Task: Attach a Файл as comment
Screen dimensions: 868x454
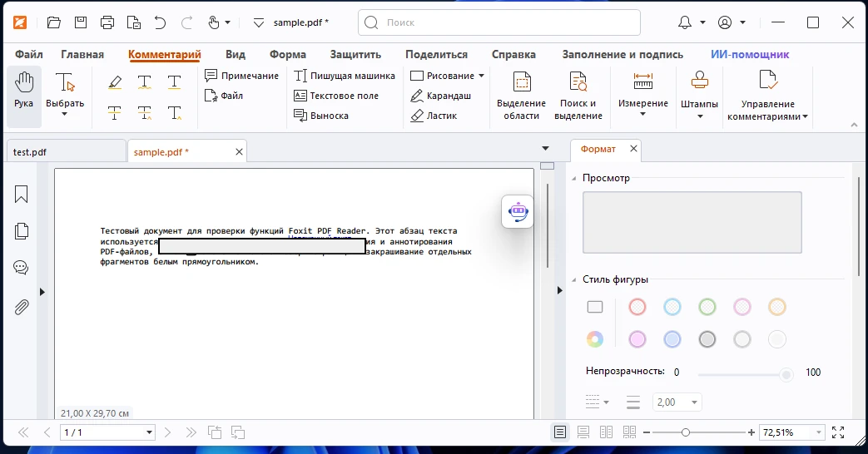Action: tap(224, 96)
